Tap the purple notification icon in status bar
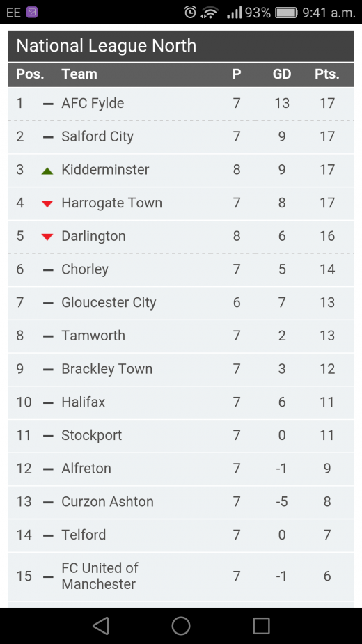This screenshot has height=644, width=362. [x=32, y=13]
